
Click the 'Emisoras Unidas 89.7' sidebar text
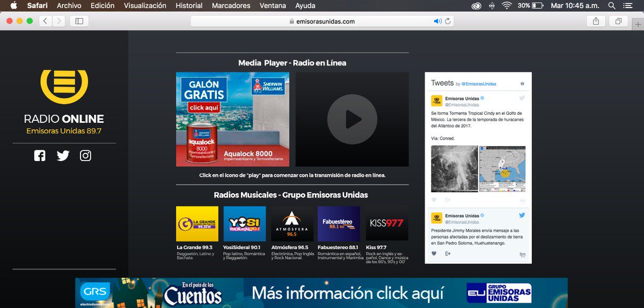point(64,131)
